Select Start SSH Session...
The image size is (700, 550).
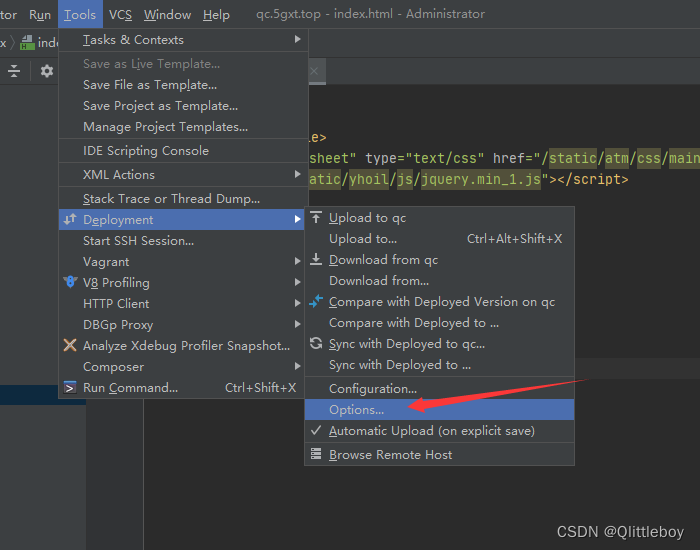coord(181,241)
